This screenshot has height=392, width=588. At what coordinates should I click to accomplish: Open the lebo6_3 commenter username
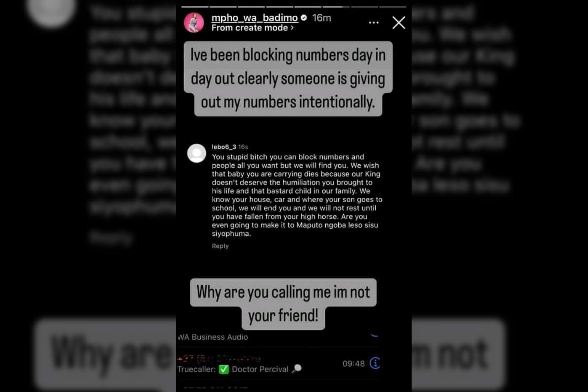[224, 147]
